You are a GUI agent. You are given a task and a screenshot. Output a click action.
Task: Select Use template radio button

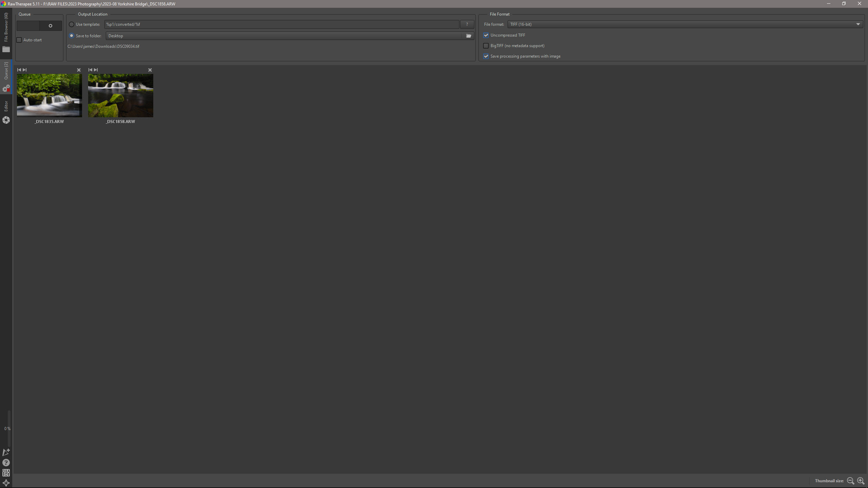click(x=72, y=24)
